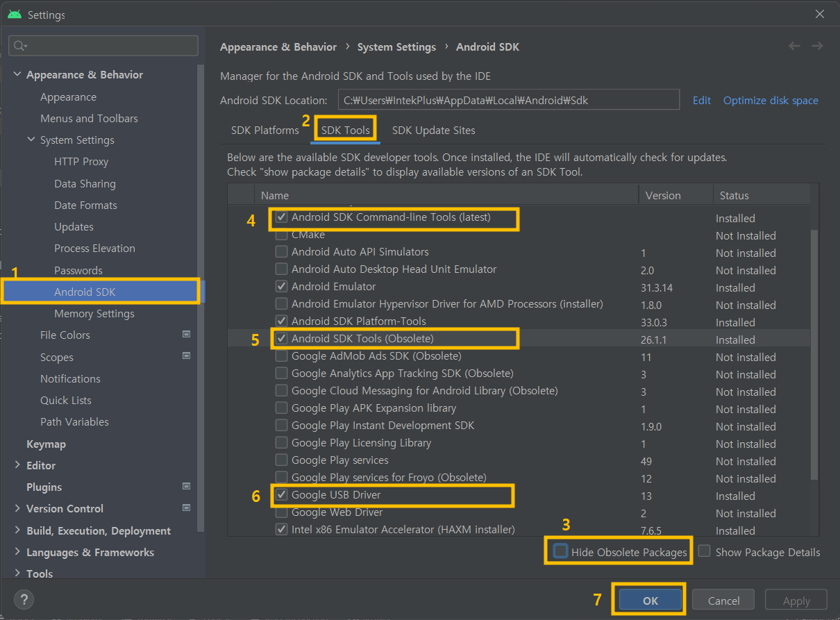Click project-level icon next to Plugins
Viewport: 840px width, 620px height.
186,486
